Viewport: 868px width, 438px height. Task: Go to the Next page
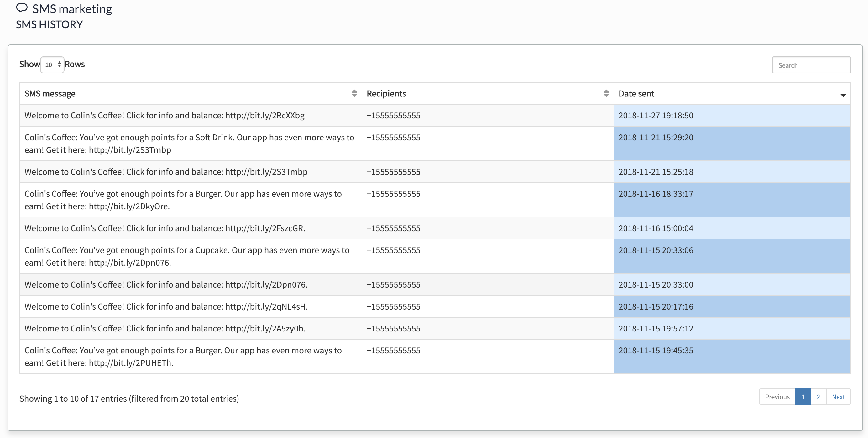838,397
